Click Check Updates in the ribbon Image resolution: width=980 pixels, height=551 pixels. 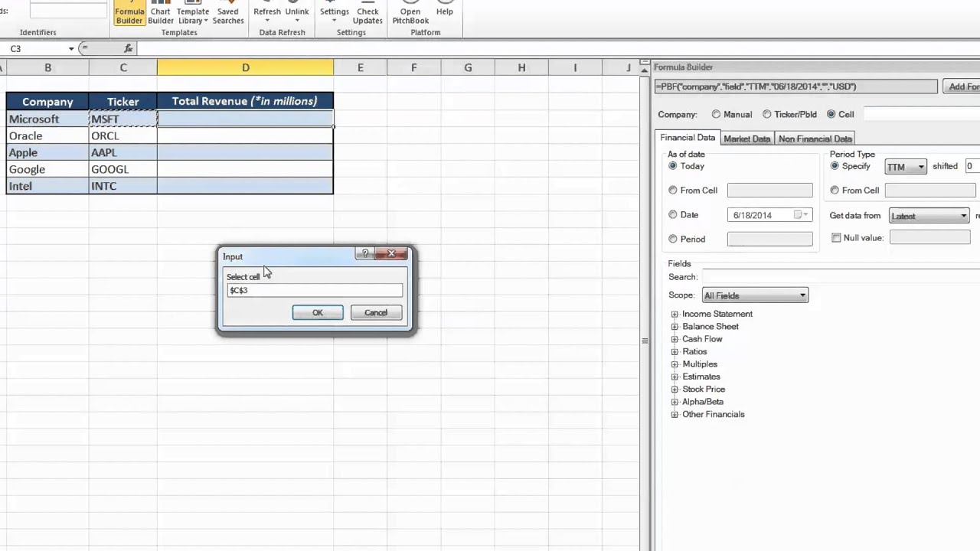point(367,13)
